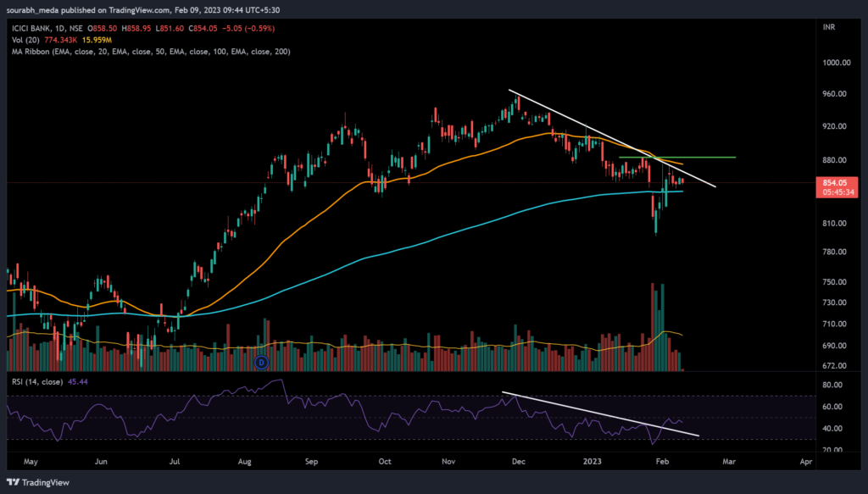The width and height of the screenshot is (868, 494).
Task: Click the May label on time axis
Action: click(x=31, y=461)
